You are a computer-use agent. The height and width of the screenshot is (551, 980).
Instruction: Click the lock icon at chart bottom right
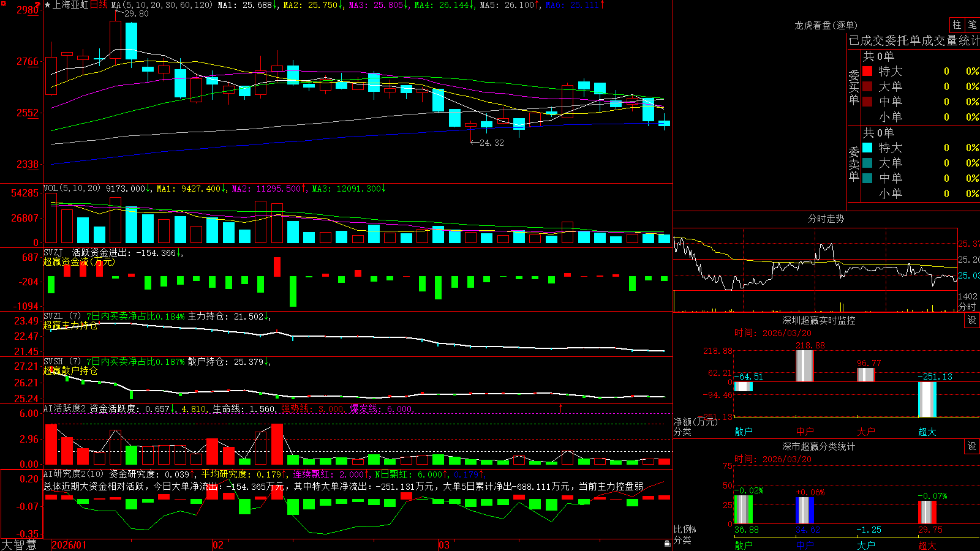668,543
